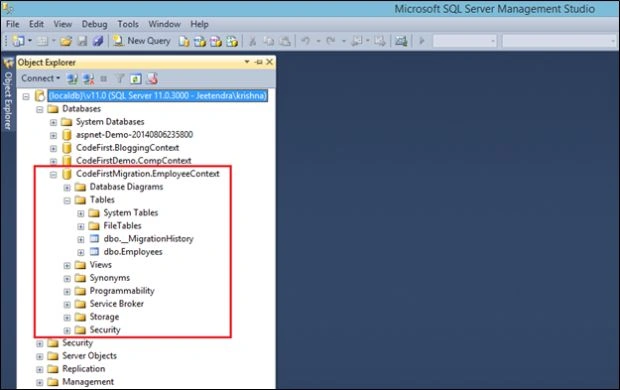Select the Management folder
Screen dimensions: 620x390
(x=88, y=382)
